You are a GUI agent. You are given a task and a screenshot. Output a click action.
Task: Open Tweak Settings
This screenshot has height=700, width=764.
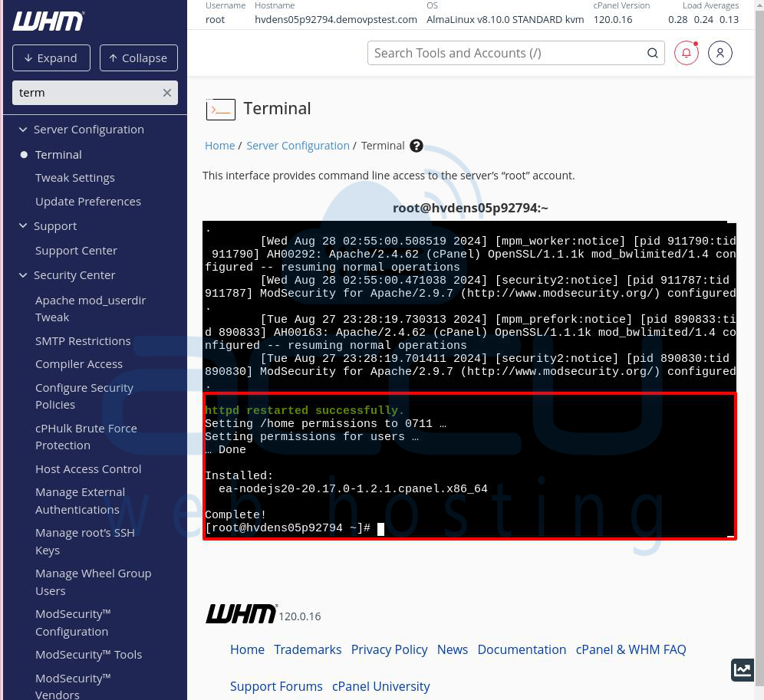75,178
